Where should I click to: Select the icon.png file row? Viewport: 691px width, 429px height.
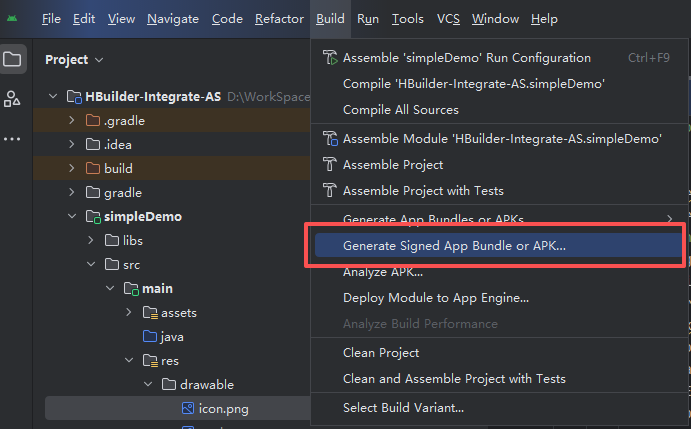point(178,408)
